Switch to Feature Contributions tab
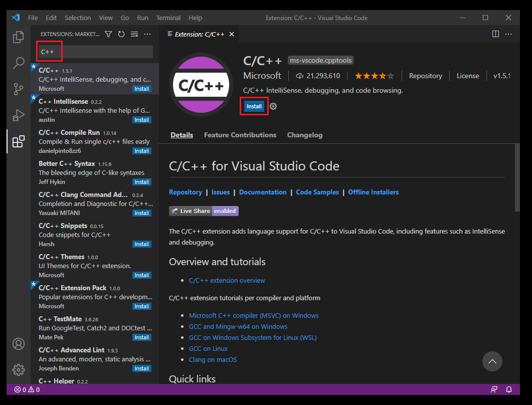The width and height of the screenshot is (532, 405). point(240,135)
